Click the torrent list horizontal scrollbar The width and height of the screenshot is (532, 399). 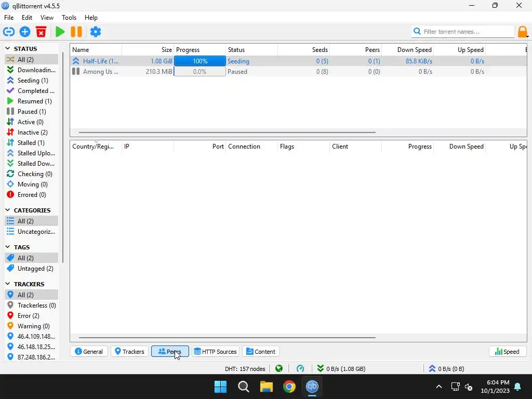pyautogui.click(x=227, y=132)
